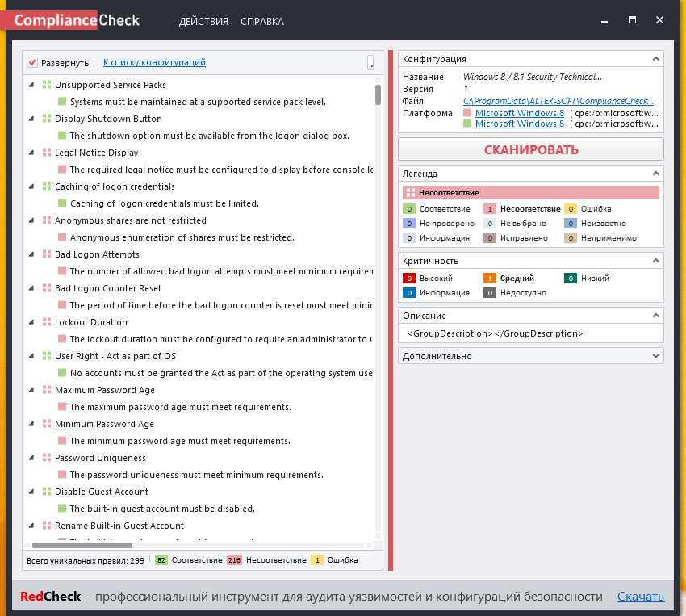This screenshot has height=616, width=686.
Task: Collapse the Unsupported Service Packs tree node
Action: (x=31, y=85)
